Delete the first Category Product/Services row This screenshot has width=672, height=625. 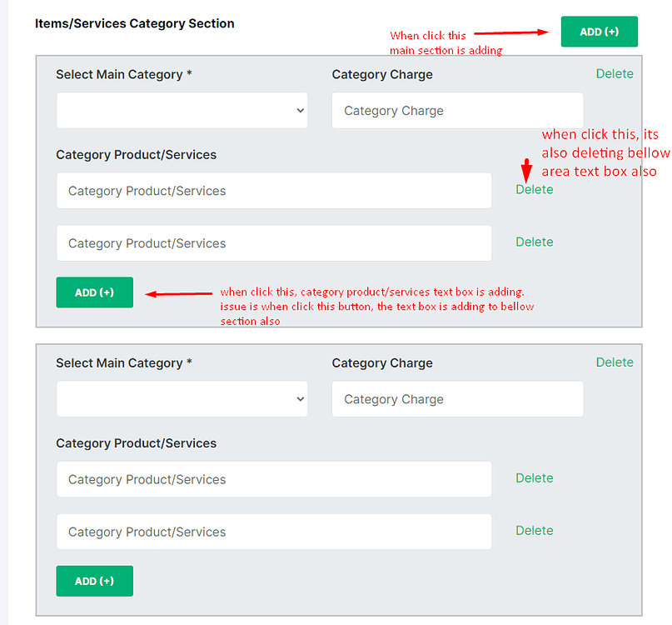(x=534, y=189)
